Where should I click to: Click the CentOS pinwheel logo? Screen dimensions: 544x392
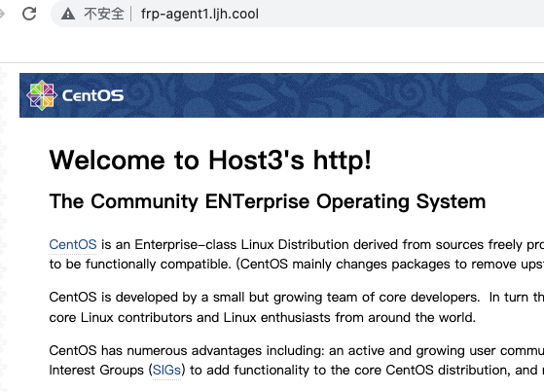coord(42,95)
